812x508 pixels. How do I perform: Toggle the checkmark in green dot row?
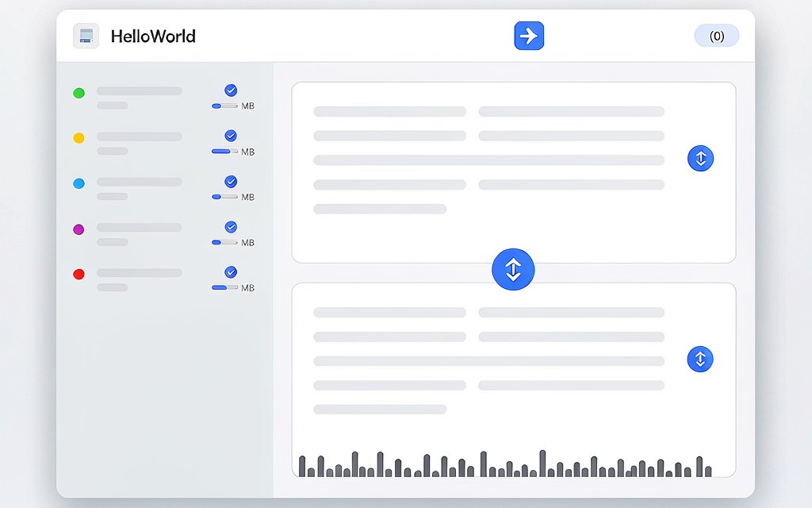(x=231, y=90)
